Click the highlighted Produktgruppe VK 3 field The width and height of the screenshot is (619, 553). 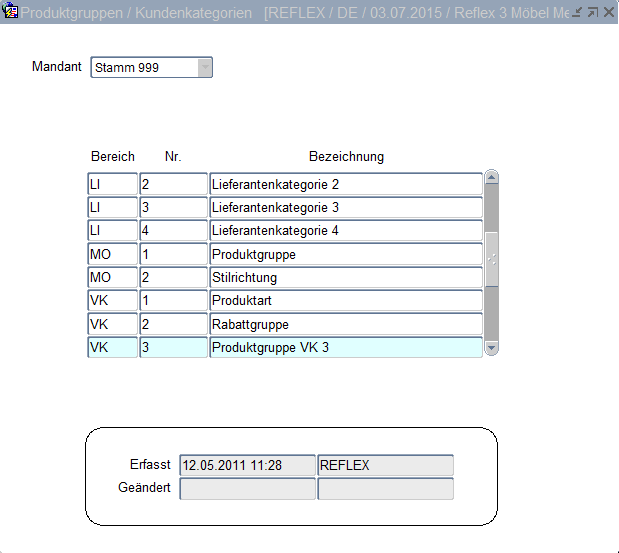(x=345, y=348)
